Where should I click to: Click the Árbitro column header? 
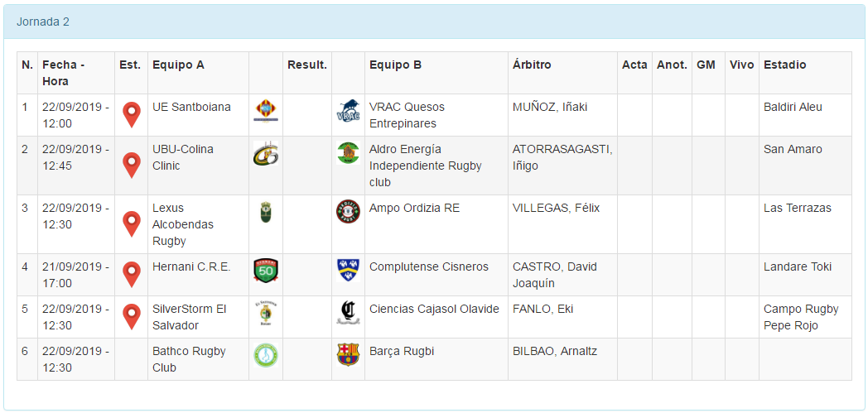tap(532, 65)
